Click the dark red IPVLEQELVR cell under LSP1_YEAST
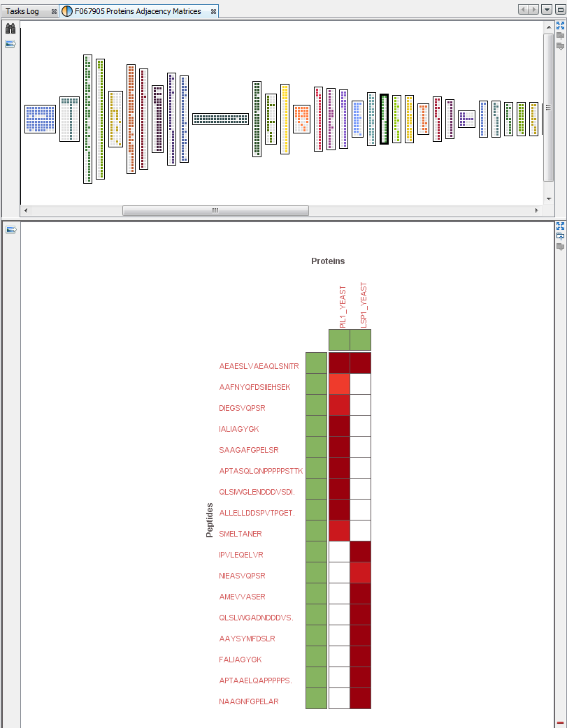Image resolution: width=567 pixels, height=728 pixels. tap(361, 552)
